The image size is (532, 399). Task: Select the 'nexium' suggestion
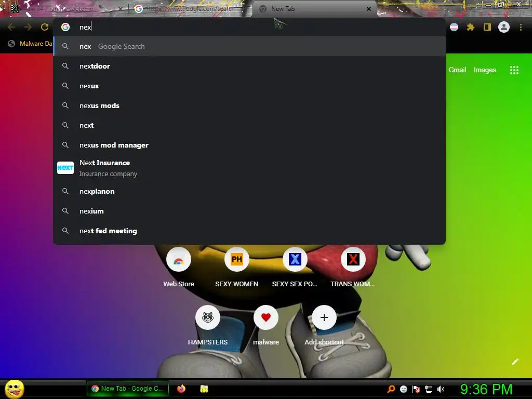click(x=249, y=211)
